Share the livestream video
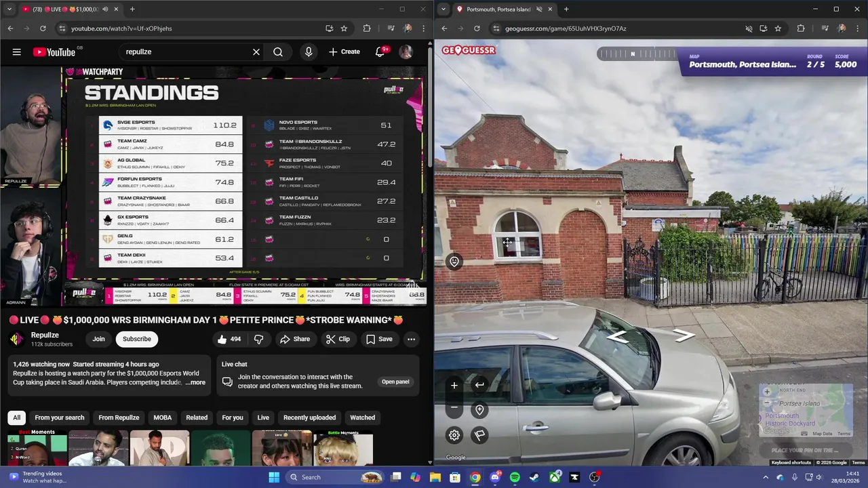The width and height of the screenshot is (868, 488). tap(295, 339)
